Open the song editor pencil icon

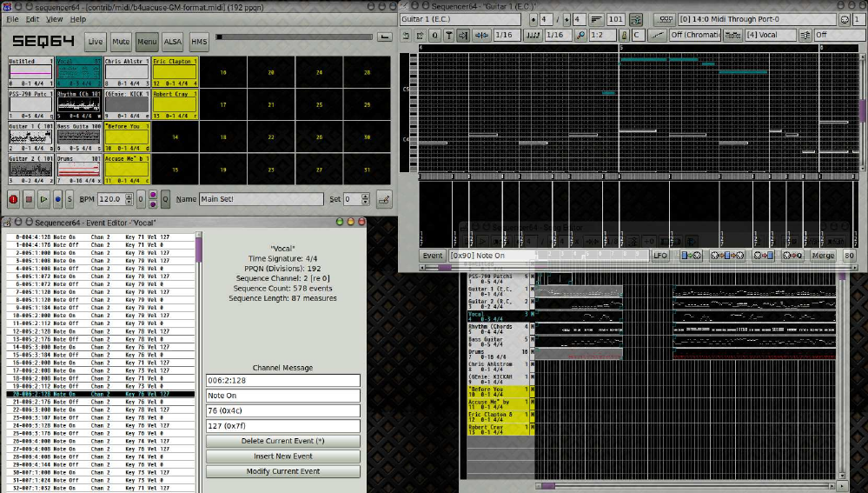[x=383, y=199]
